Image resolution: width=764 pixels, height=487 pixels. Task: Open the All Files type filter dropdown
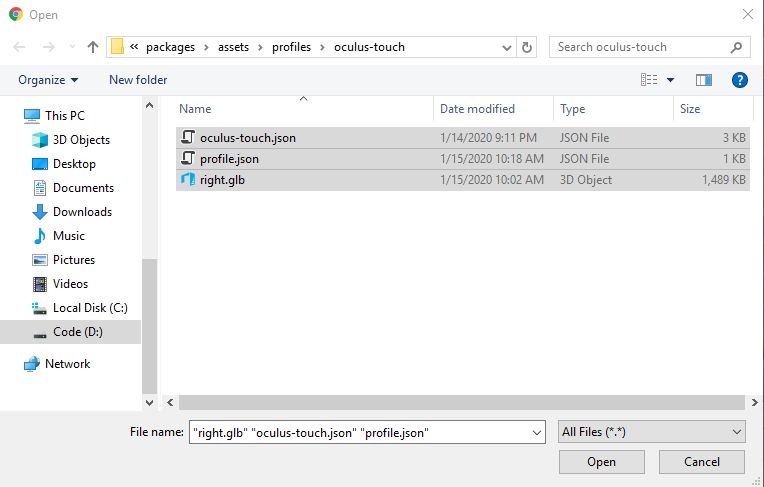coord(651,432)
